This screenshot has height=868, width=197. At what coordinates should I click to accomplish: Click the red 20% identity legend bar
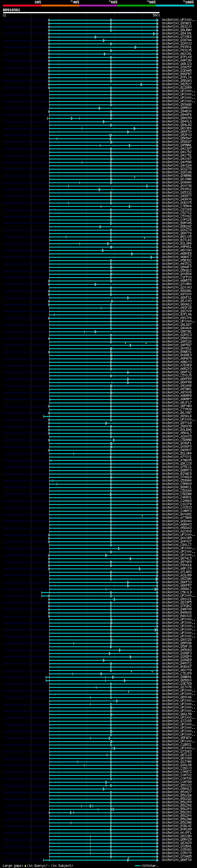click(x=22, y=6)
